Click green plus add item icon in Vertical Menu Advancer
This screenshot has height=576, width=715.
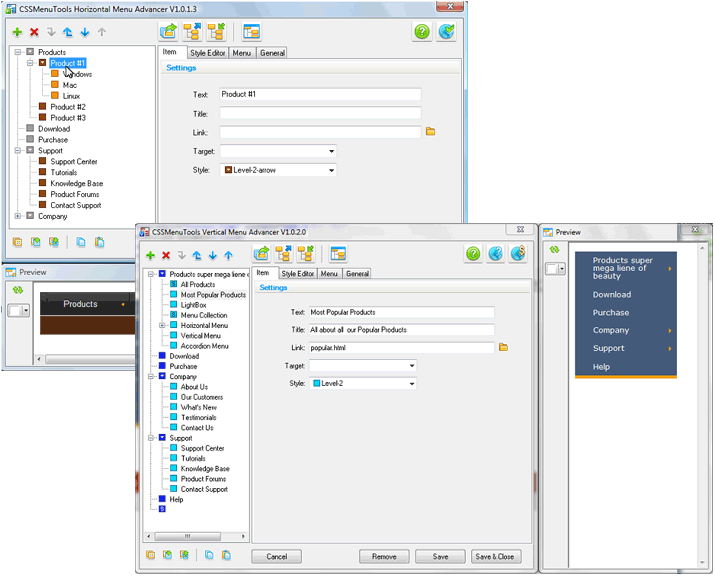[150, 255]
